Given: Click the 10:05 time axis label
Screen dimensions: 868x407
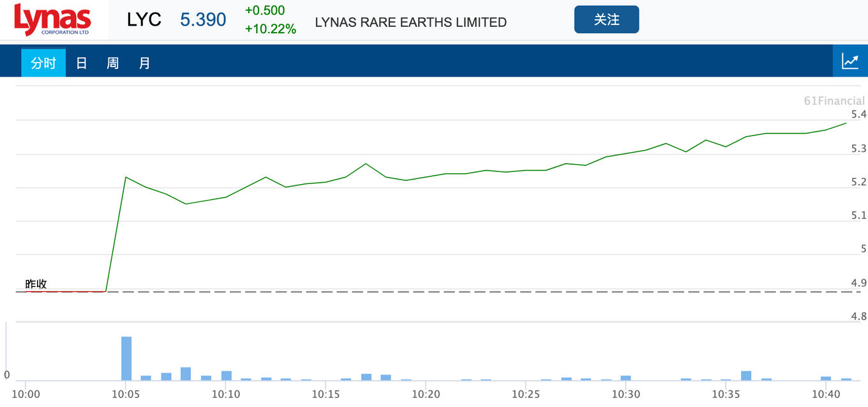Looking at the screenshot, I should 126,394.
